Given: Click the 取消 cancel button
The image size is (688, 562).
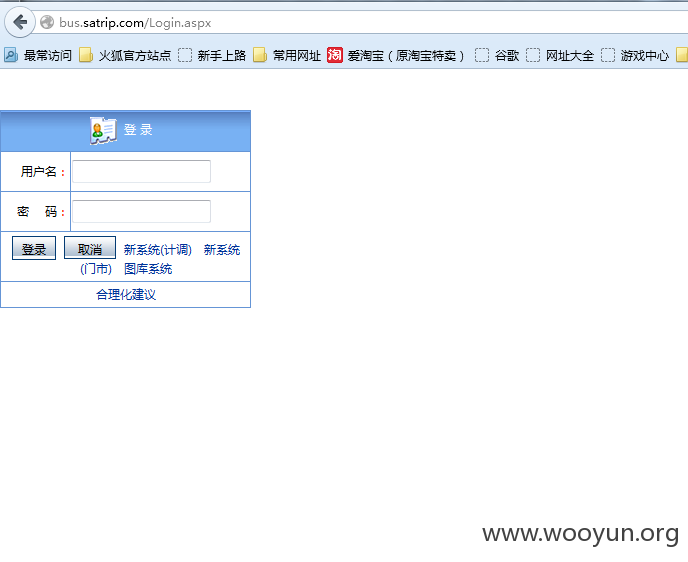Looking at the screenshot, I should [x=90, y=248].
